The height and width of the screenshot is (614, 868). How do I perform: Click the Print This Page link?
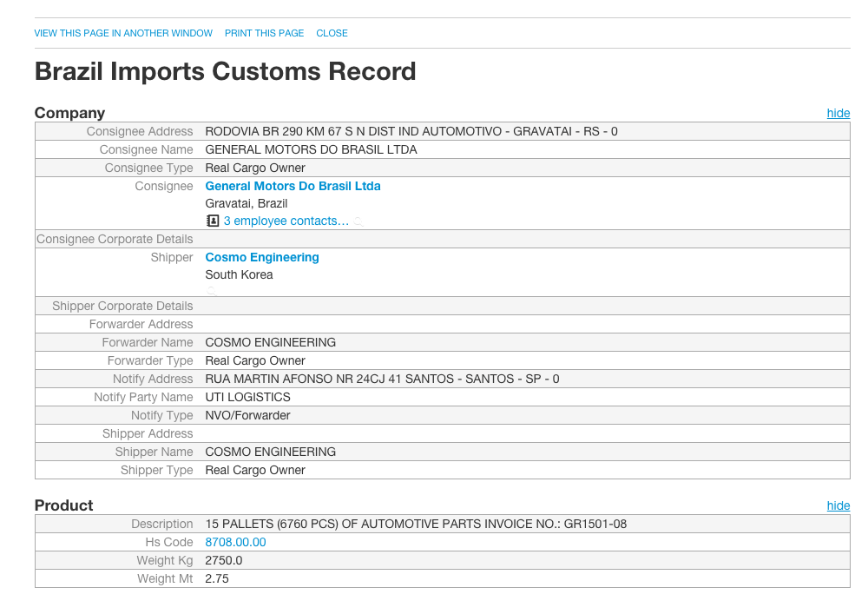click(264, 33)
